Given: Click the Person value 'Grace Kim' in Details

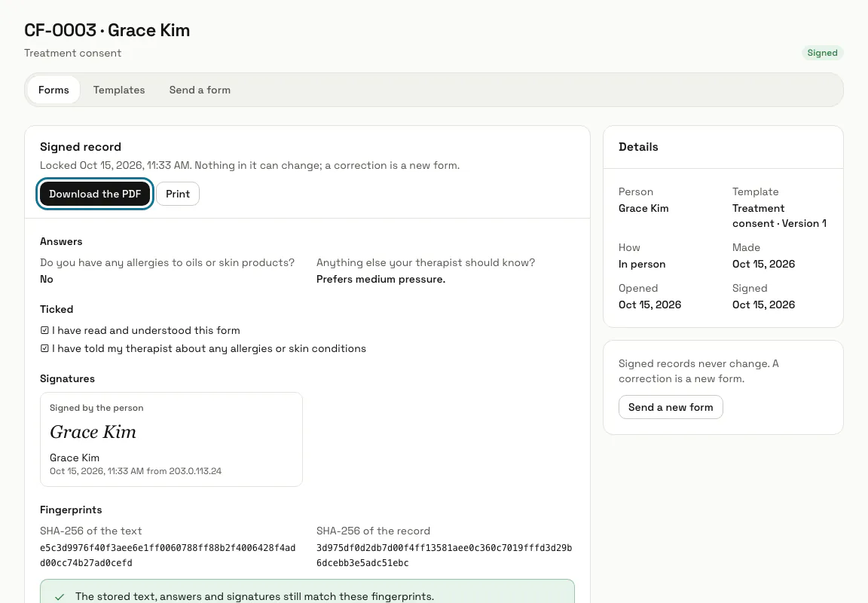Looking at the screenshot, I should click(643, 208).
